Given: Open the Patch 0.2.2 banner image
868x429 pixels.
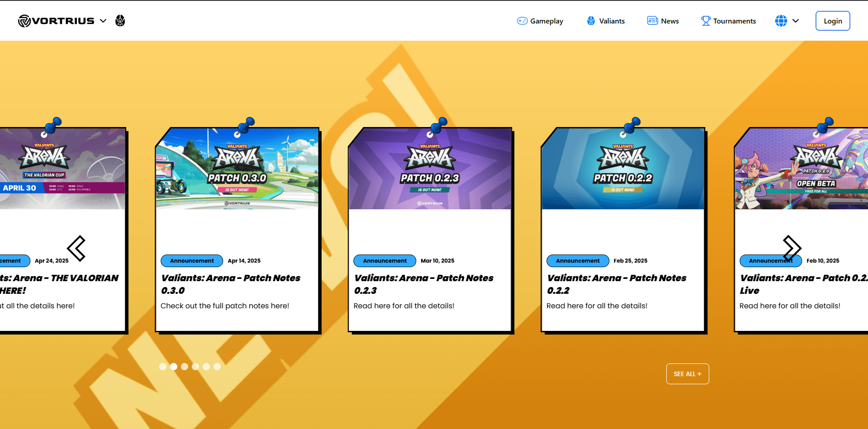Looking at the screenshot, I should tap(623, 169).
